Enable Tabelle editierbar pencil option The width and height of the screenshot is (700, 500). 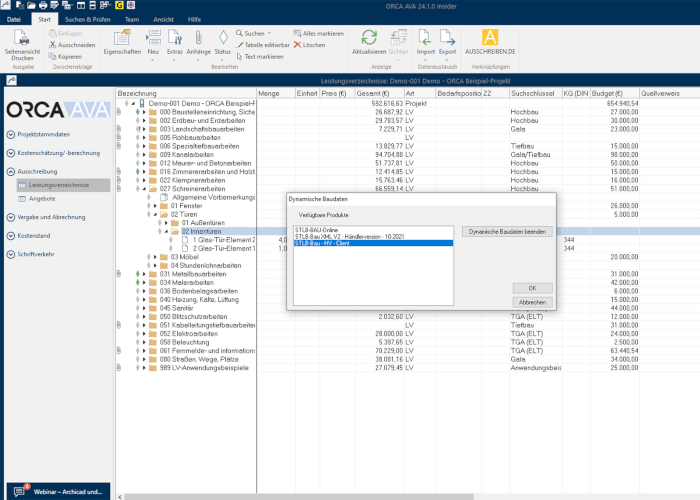click(x=263, y=45)
